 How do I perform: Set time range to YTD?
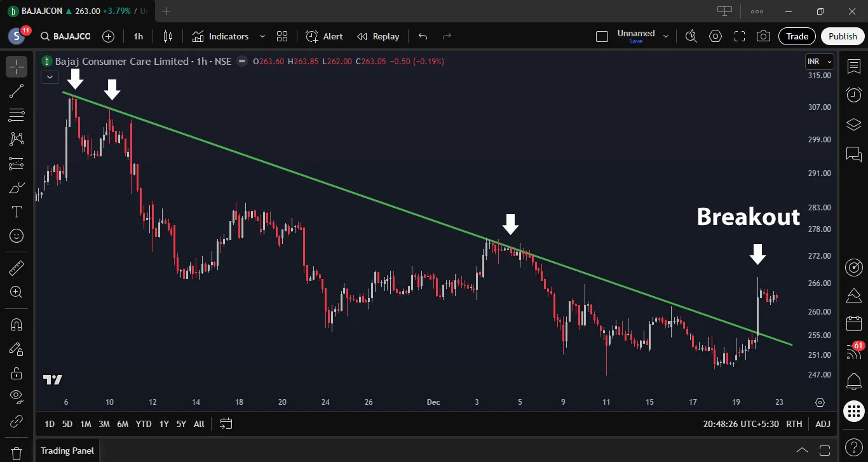click(144, 424)
